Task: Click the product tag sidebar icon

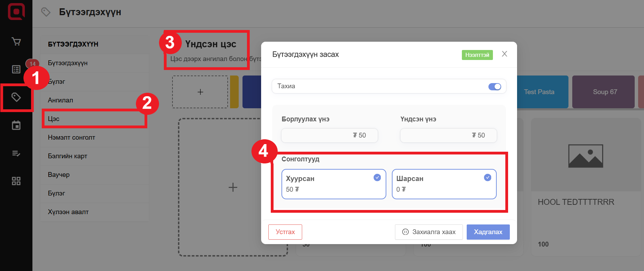Action: (x=16, y=97)
